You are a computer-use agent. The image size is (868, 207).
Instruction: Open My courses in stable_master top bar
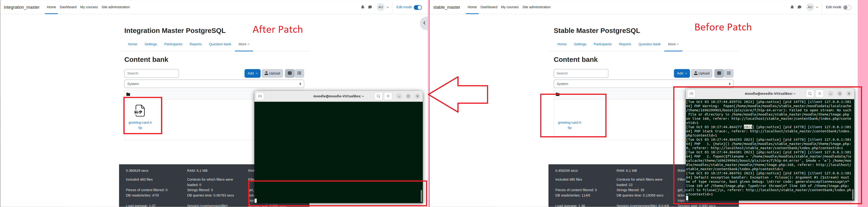click(x=509, y=7)
